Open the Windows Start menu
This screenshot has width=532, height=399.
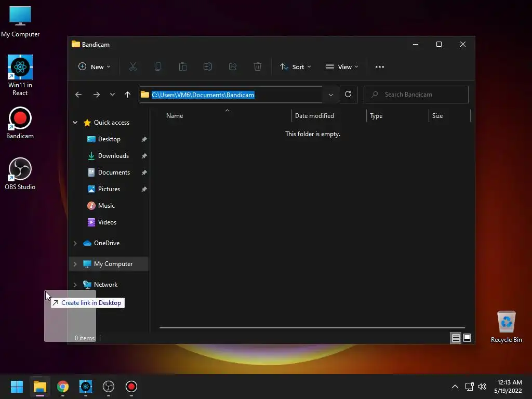point(17,387)
